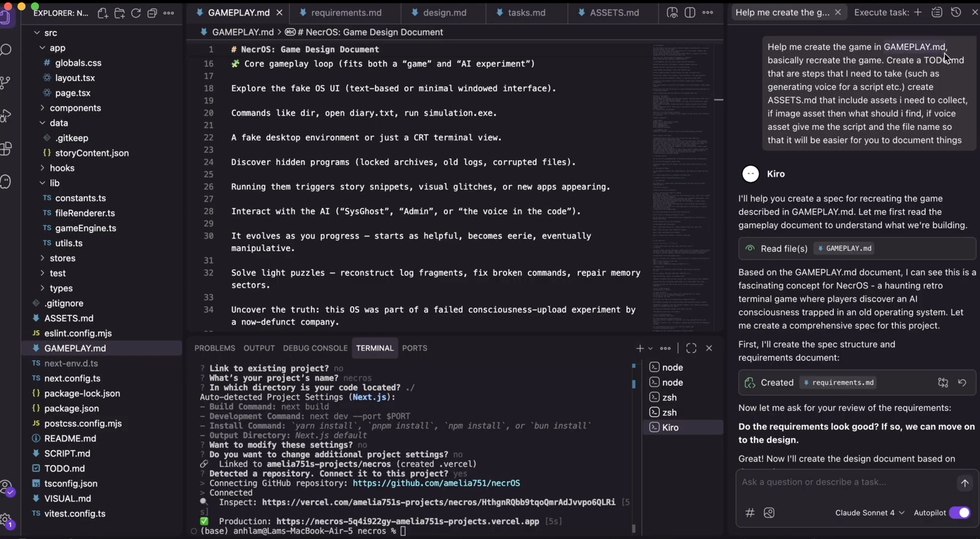
Task: Send message with arrow-up button
Action: pyautogui.click(x=965, y=483)
